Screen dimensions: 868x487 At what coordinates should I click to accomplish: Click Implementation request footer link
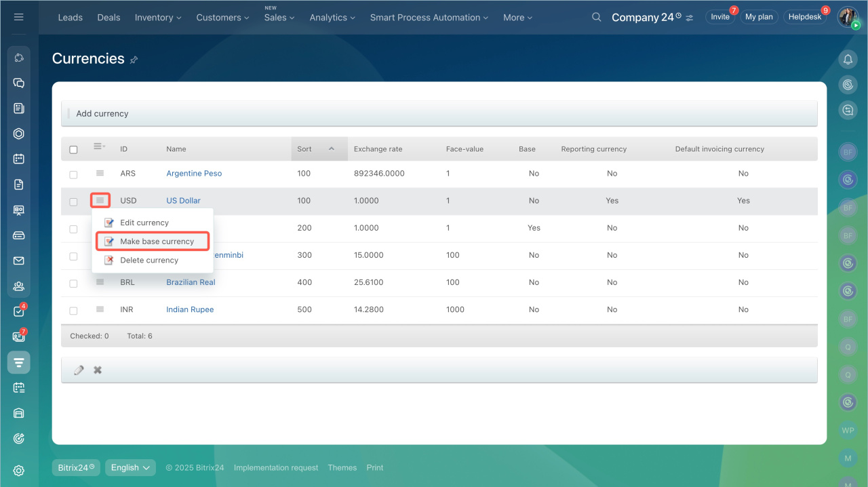pos(276,467)
